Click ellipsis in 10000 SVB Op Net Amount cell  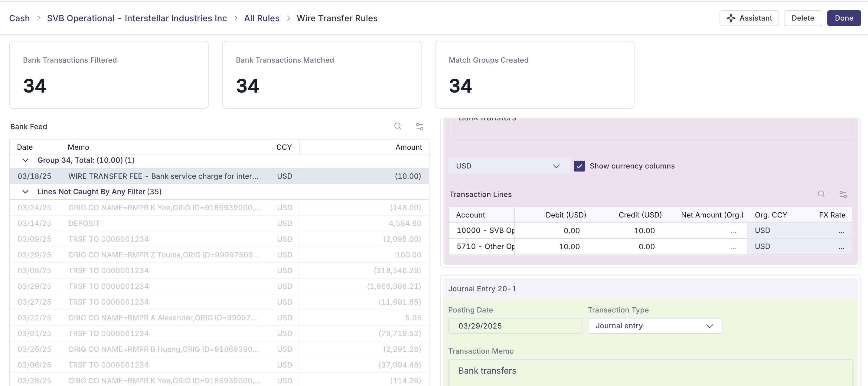pyautogui.click(x=733, y=231)
